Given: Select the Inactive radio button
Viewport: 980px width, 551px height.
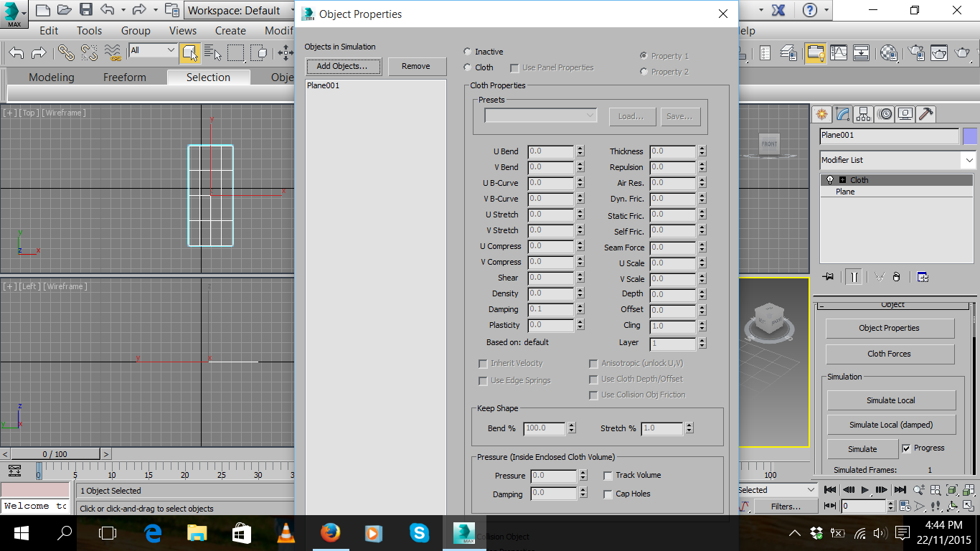Looking at the screenshot, I should pos(468,52).
